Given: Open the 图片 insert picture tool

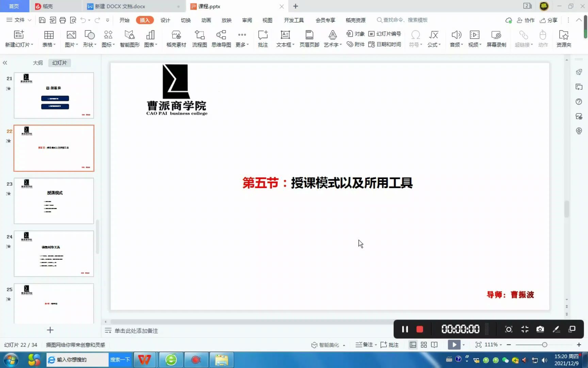Looking at the screenshot, I should click(71, 38).
